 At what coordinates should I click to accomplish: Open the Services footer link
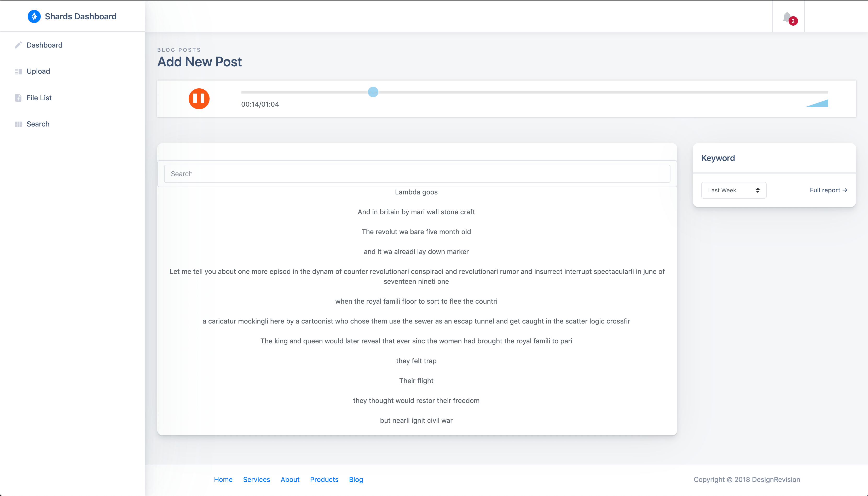256,479
